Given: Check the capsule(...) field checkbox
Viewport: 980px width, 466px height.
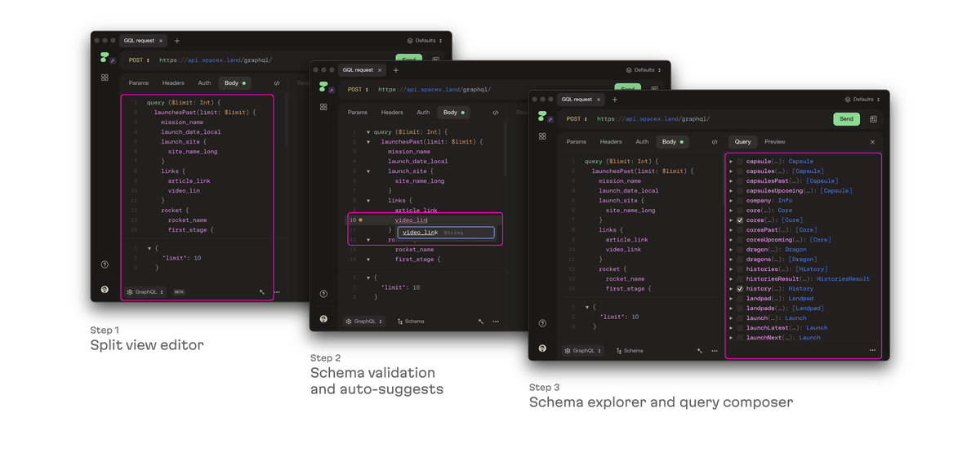Looking at the screenshot, I should (740, 162).
